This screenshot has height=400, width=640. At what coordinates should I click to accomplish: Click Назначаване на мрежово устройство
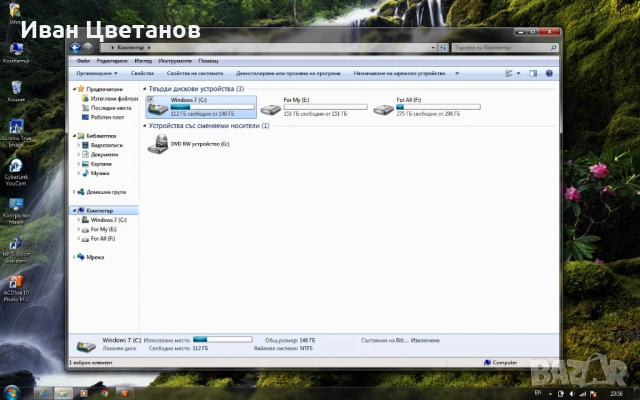pos(399,73)
